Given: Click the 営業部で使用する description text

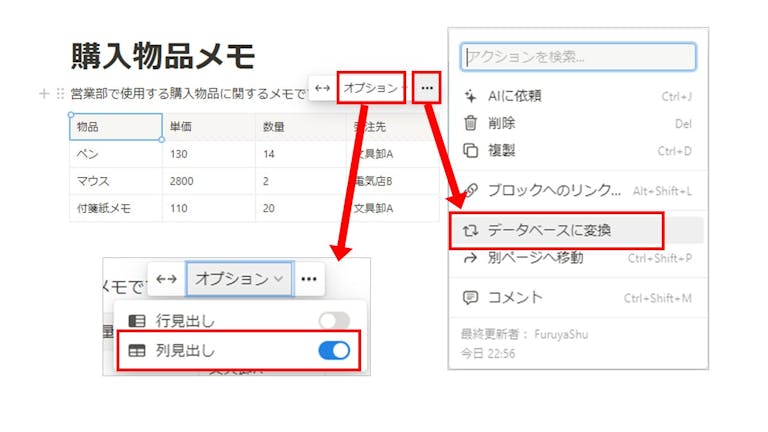Looking at the screenshot, I should (188, 93).
